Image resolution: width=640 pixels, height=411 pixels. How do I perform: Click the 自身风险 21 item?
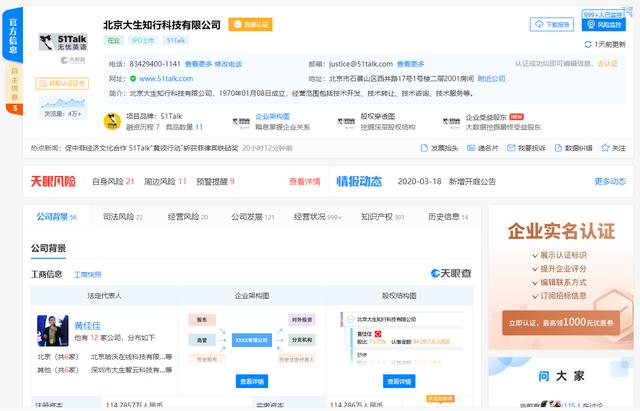pyautogui.click(x=113, y=181)
